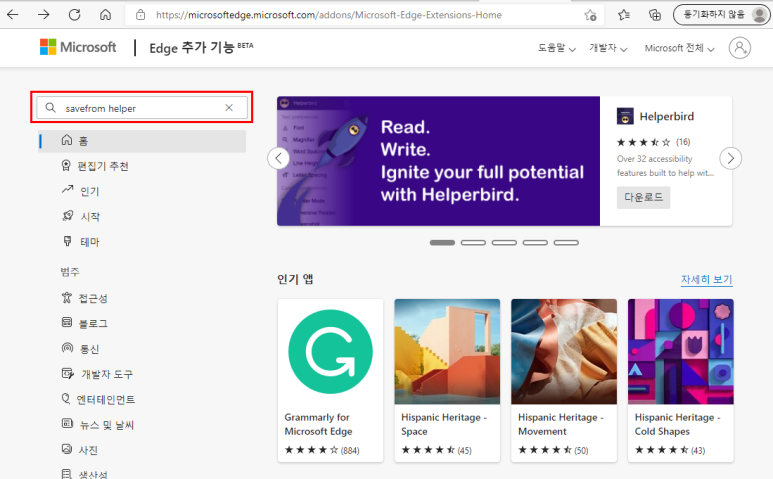
Task: Click the 테마 paintbrush icon
Action: pos(67,240)
